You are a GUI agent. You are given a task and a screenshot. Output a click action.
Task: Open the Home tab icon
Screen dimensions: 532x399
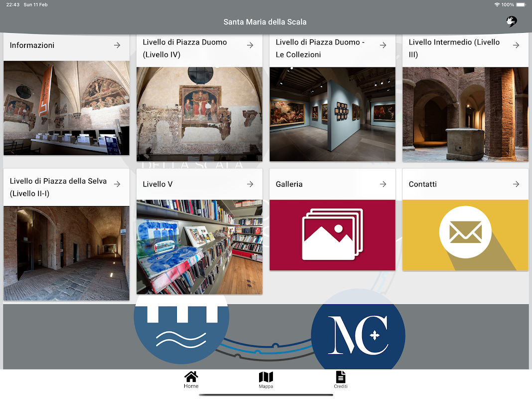(x=191, y=377)
